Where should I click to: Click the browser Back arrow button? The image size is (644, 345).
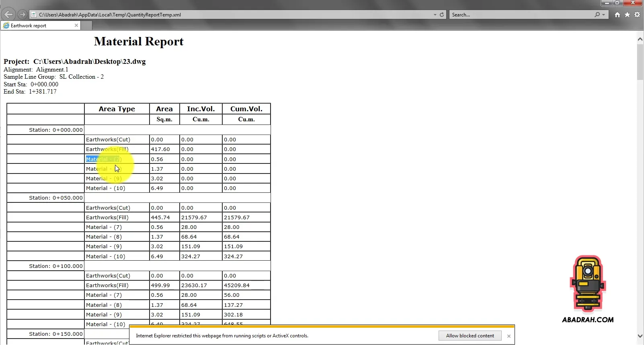8,14
